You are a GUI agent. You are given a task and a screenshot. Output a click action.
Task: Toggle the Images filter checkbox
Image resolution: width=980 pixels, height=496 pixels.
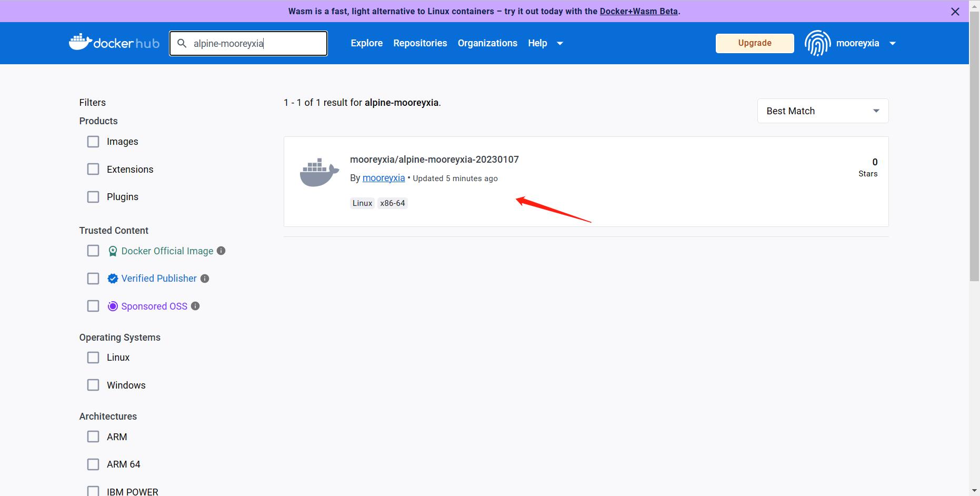(93, 142)
